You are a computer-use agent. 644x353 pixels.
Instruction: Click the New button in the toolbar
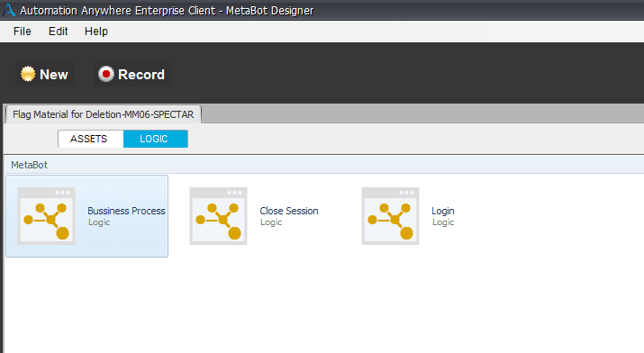(45, 75)
